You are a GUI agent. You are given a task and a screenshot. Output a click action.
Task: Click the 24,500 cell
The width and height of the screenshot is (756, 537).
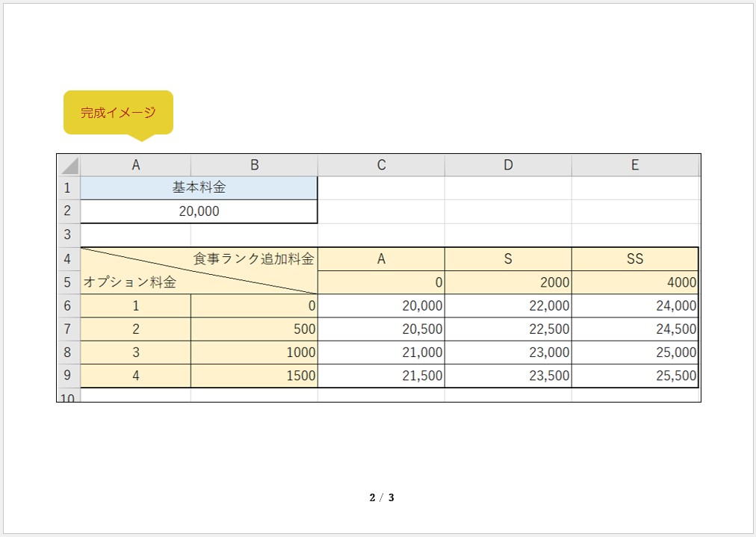635,329
